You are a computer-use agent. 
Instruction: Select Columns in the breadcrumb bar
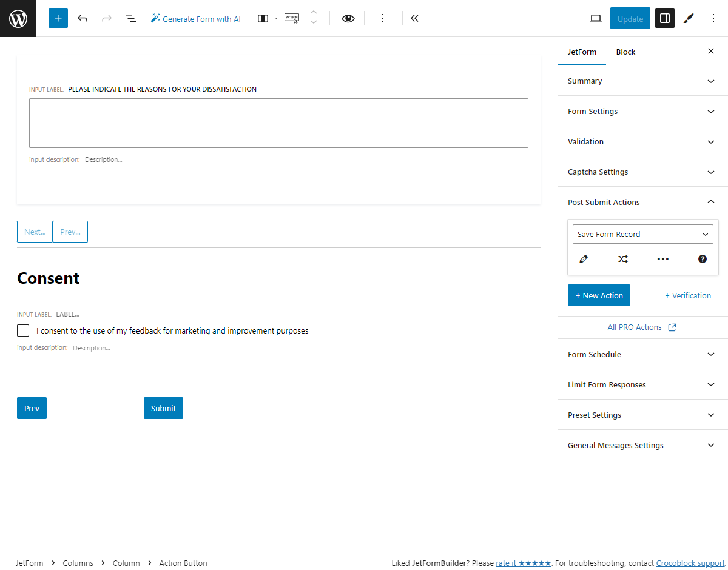[x=78, y=563]
